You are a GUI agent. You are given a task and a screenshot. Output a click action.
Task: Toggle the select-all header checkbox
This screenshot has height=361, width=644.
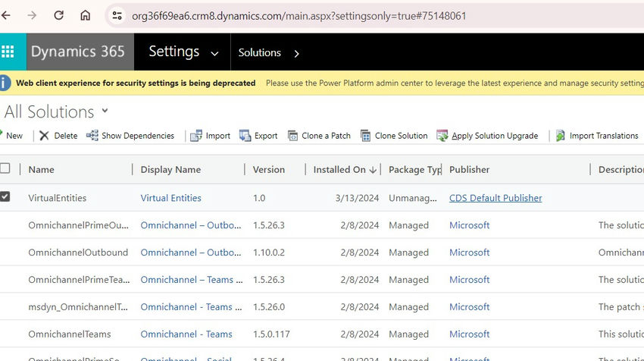(5, 168)
